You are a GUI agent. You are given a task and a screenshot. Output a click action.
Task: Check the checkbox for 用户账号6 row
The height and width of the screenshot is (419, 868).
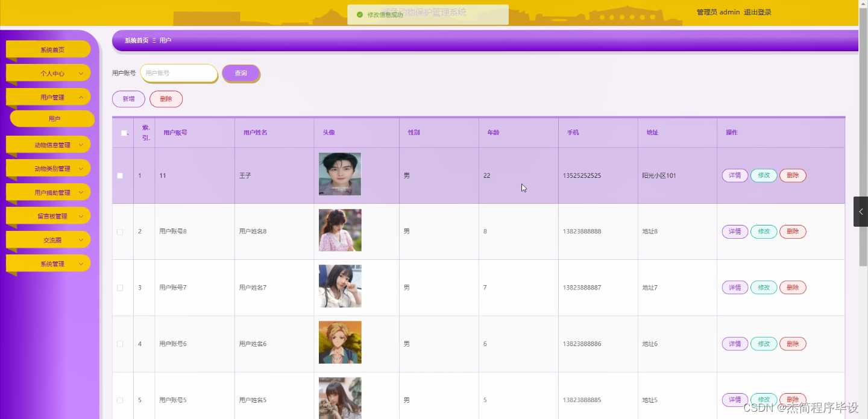click(120, 344)
